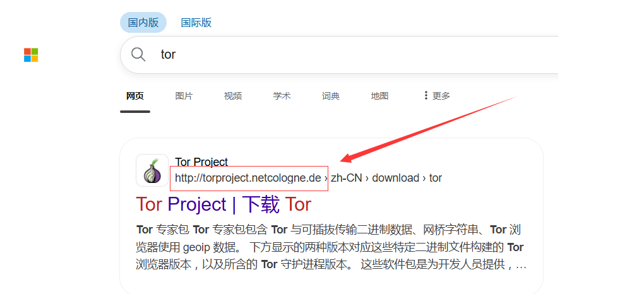Open the 词典 tab
The width and height of the screenshot is (644, 294).
coord(331,96)
